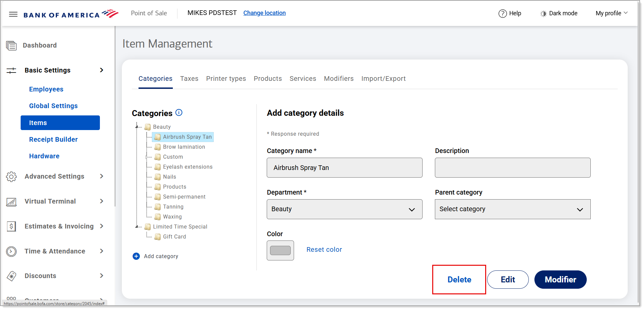The width and height of the screenshot is (644, 310).
Task: Click Reset color
Action: click(324, 250)
